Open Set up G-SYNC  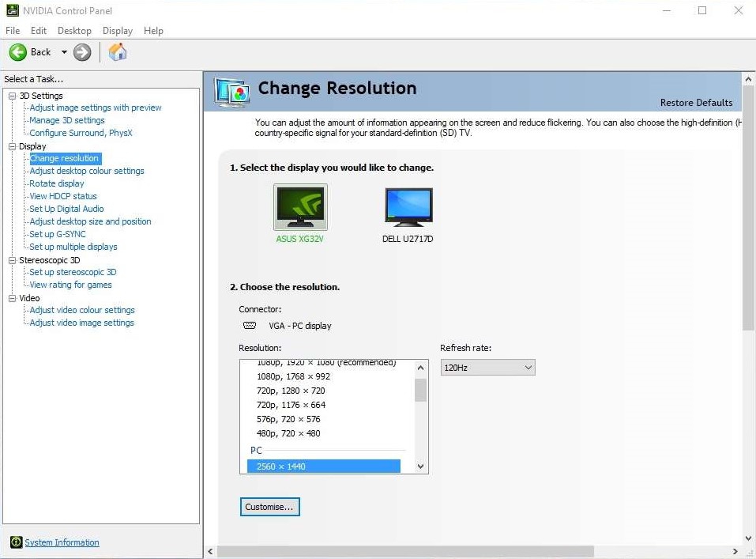(58, 234)
